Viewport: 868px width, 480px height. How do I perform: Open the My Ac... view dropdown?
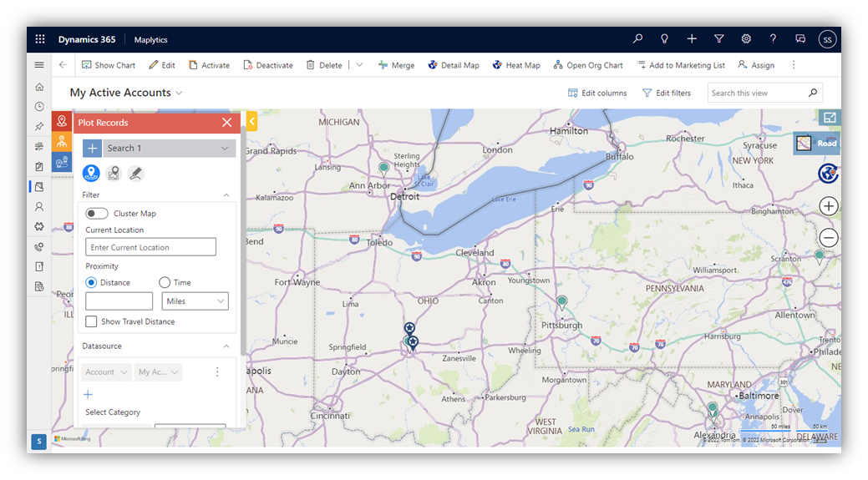click(x=158, y=372)
